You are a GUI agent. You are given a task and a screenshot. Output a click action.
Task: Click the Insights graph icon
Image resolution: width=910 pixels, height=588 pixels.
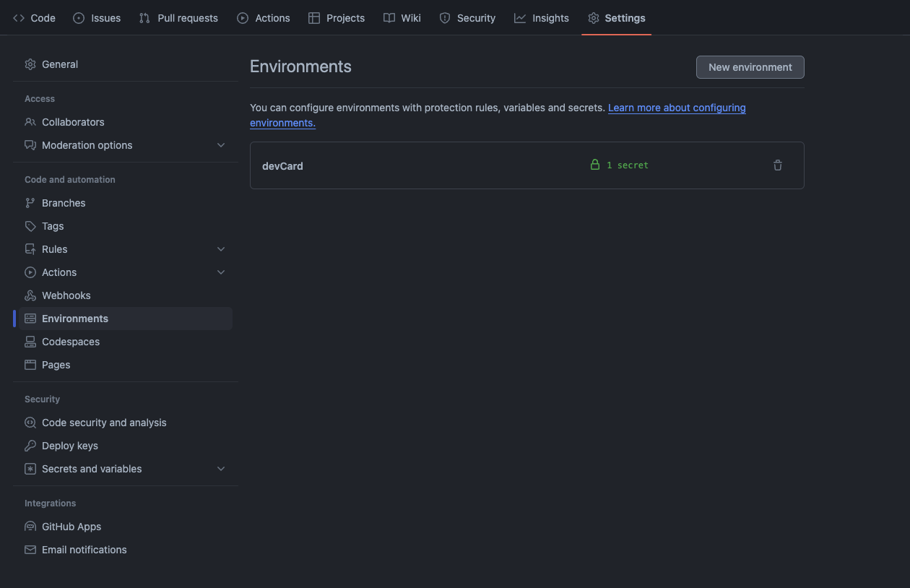pos(520,18)
